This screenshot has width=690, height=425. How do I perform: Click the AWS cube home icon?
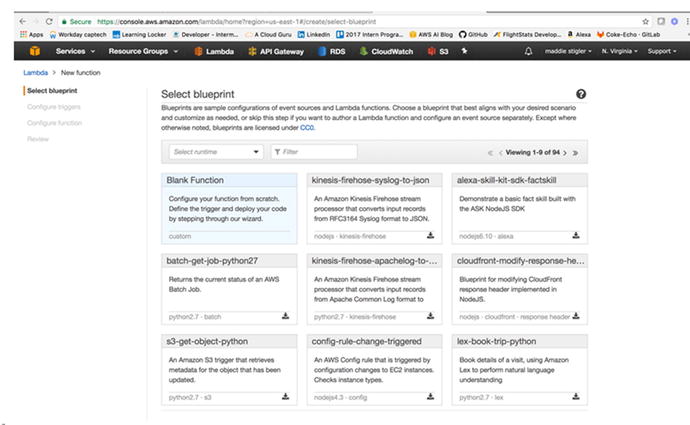31,50
